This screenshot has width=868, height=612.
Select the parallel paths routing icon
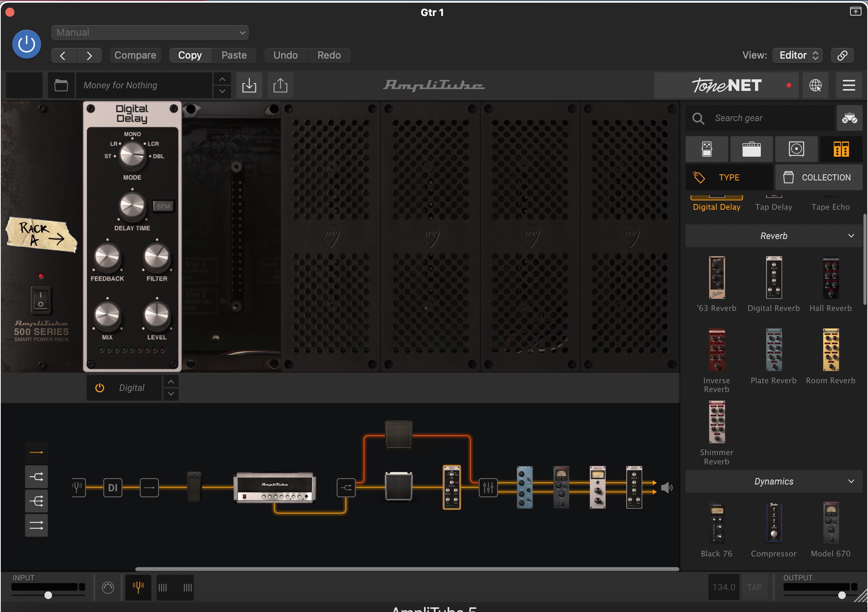click(37, 525)
